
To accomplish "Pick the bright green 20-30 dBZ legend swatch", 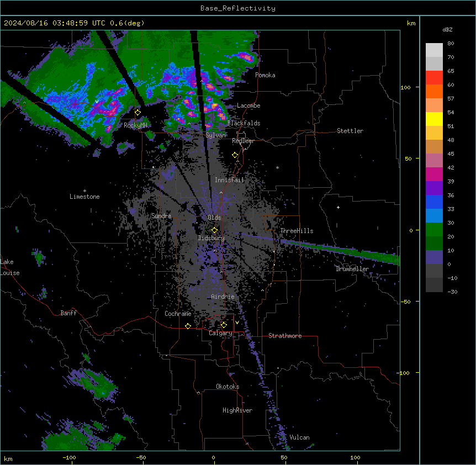I will point(434,230).
